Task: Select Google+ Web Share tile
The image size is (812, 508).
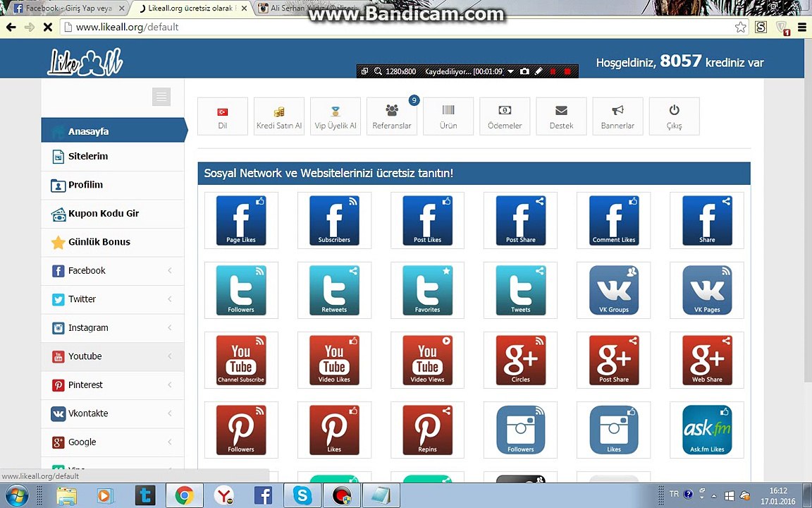Action: click(x=707, y=361)
